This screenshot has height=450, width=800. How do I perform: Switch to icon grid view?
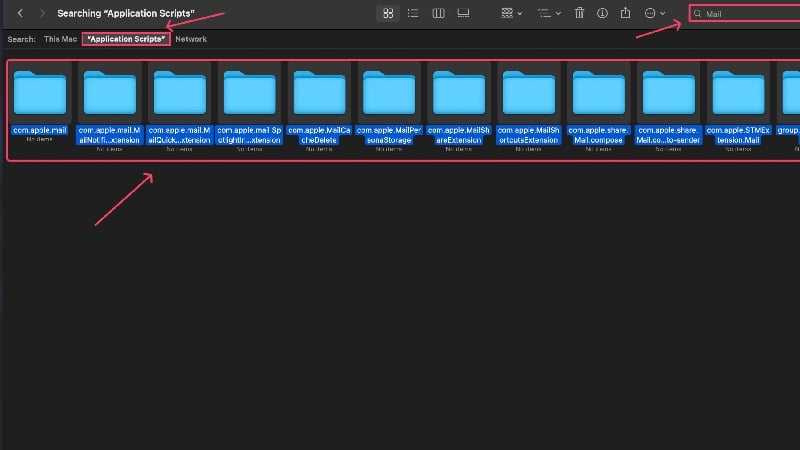click(x=388, y=13)
